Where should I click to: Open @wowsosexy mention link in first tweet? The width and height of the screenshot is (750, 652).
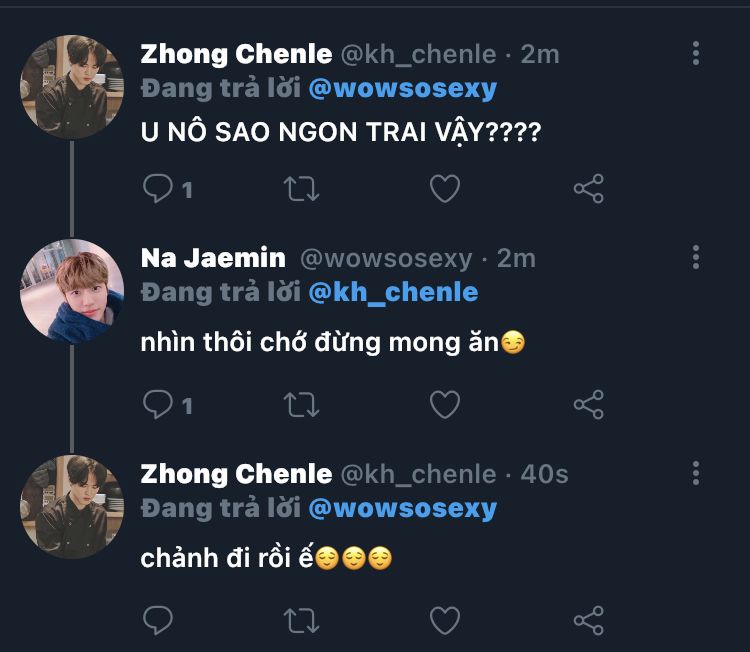point(403,89)
